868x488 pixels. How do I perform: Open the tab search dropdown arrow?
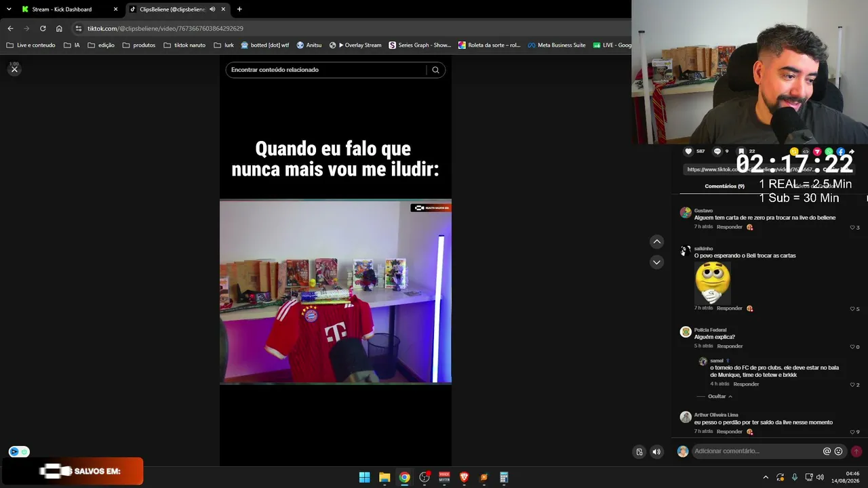click(9, 9)
